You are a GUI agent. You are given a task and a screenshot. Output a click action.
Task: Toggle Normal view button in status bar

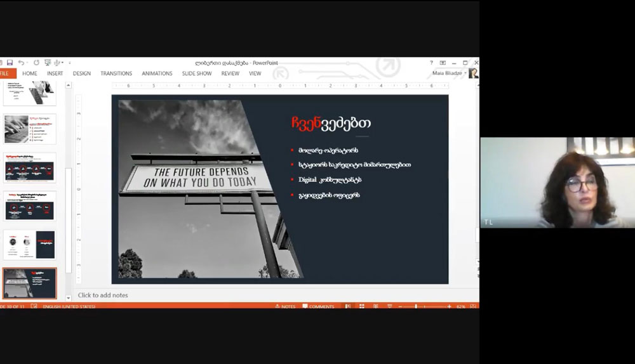tap(347, 306)
